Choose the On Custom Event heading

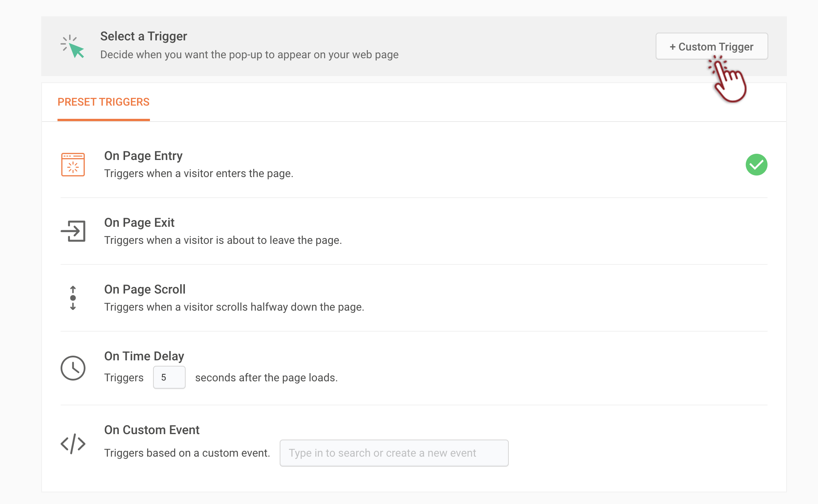pyautogui.click(x=151, y=430)
